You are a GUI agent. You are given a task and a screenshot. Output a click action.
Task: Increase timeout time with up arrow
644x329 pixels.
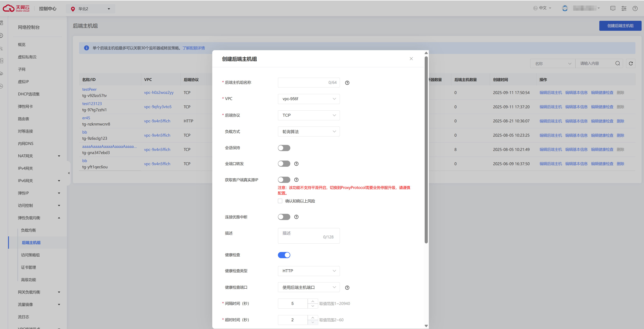(313, 317)
